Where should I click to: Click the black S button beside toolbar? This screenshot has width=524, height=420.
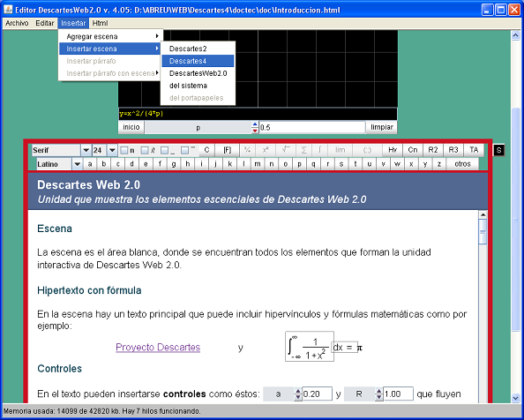coord(498,150)
